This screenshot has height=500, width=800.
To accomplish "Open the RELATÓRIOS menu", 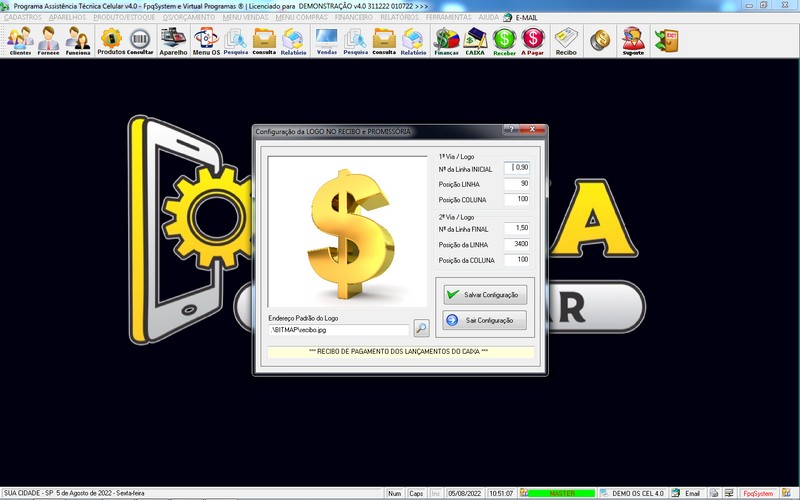I will point(399,17).
